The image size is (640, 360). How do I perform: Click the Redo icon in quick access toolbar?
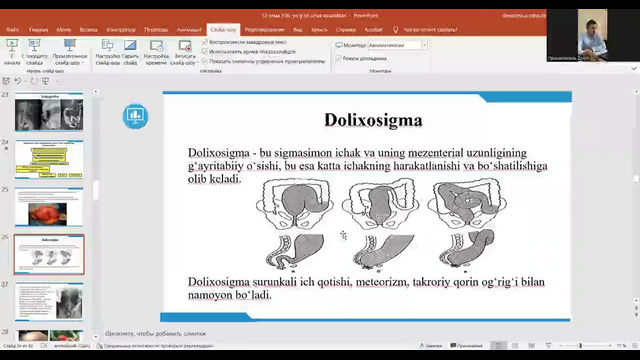[x=33, y=81]
